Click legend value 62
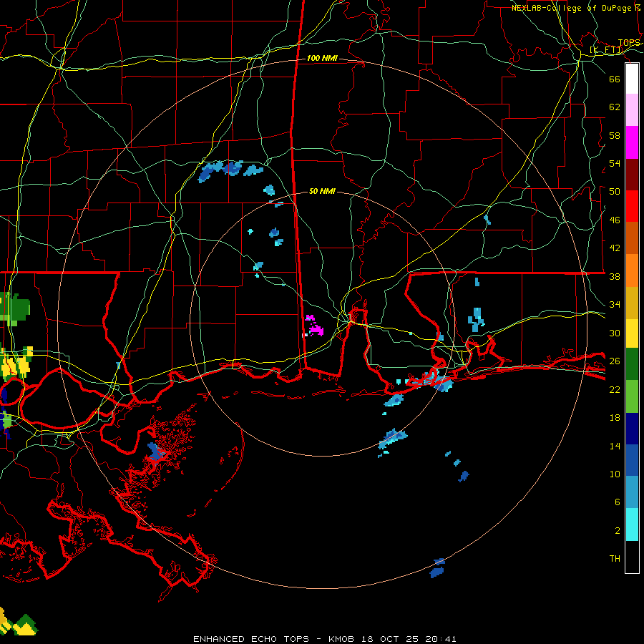 click(x=615, y=107)
